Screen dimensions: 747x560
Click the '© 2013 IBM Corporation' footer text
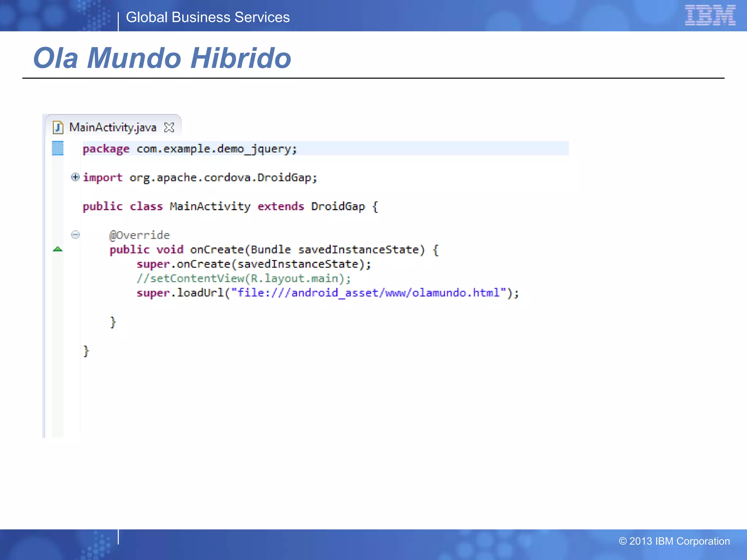click(x=674, y=541)
